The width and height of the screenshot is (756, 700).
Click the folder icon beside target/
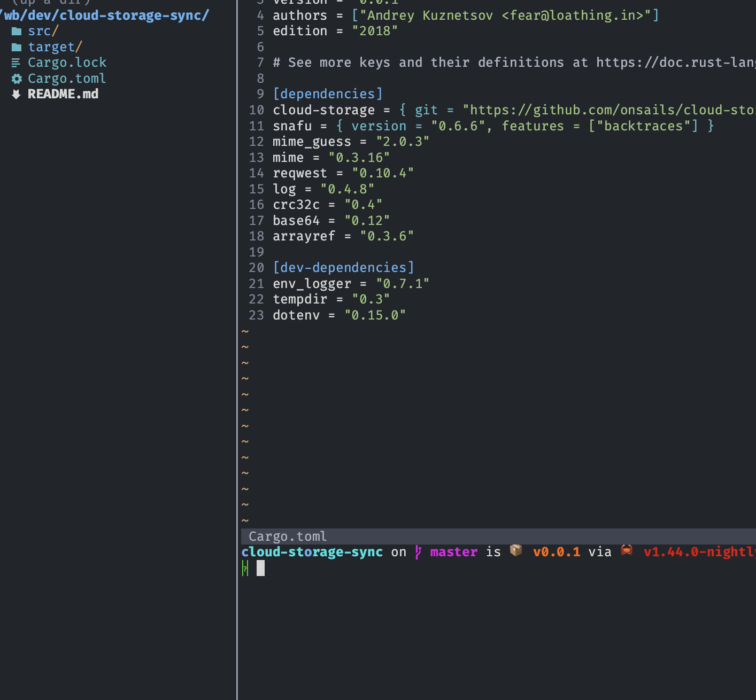tap(16, 47)
